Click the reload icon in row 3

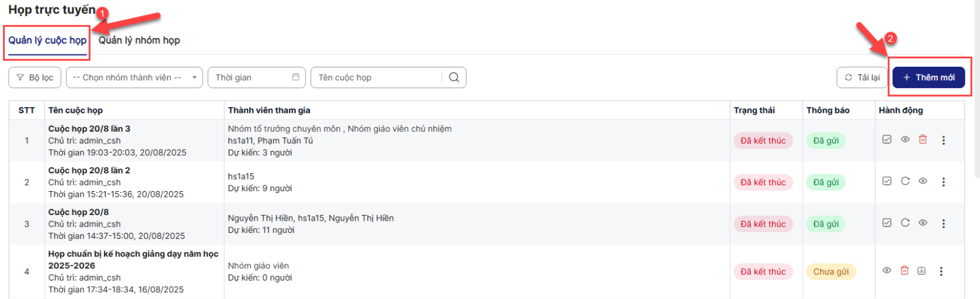[x=905, y=223]
